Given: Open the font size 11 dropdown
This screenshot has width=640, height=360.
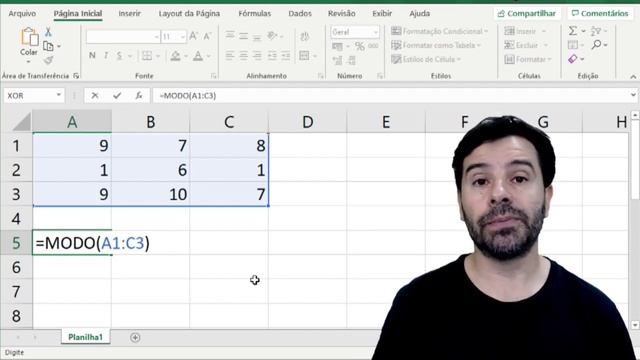Looking at the screenshot, I should (x=182, y=37).
